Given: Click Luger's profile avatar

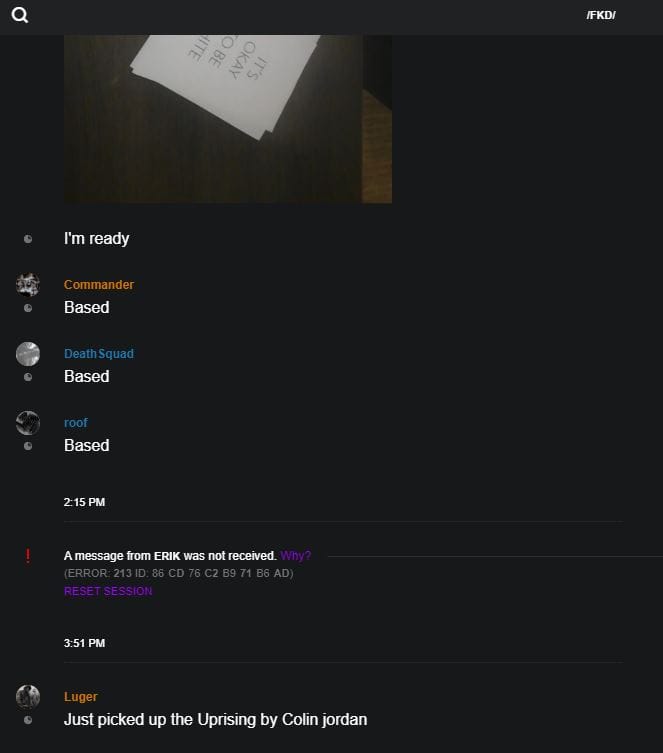Looking at the screenshot, I should [28, 697].
